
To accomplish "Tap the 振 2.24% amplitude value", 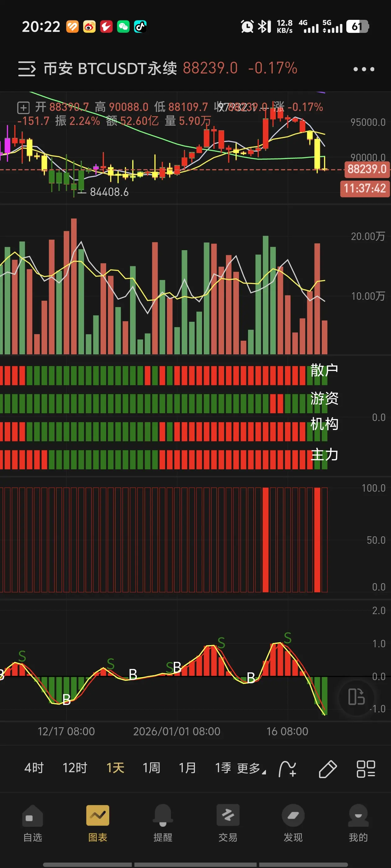I will click(x=78, y=121).
